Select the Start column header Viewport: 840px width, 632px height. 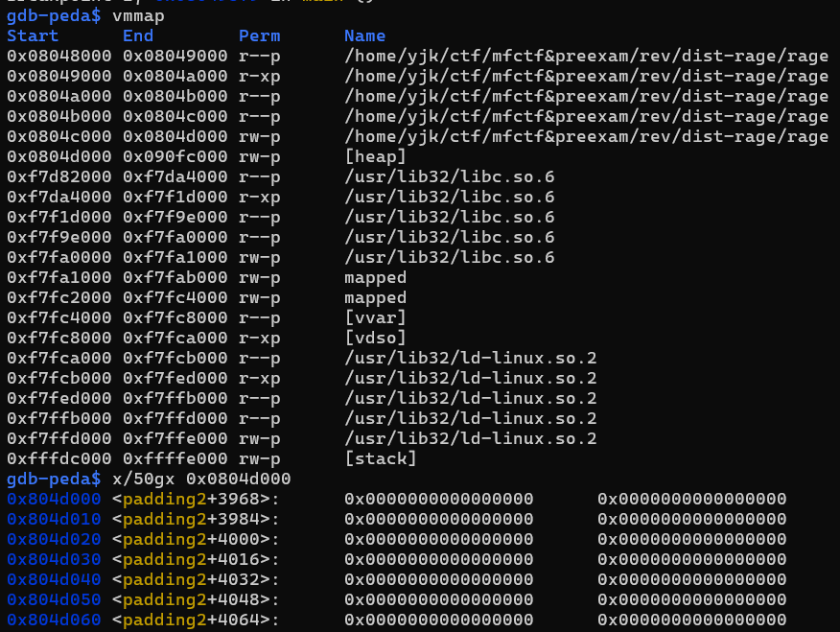pyautogui.click(x=33, y=36)
